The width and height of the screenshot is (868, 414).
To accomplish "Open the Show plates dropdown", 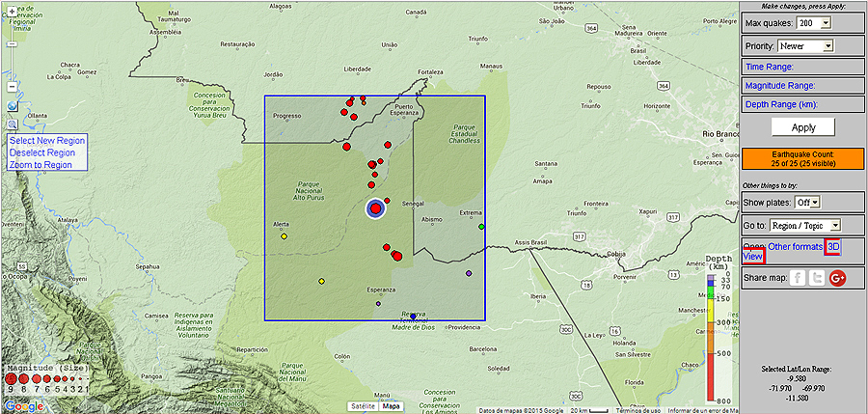I will click(x=807, y=203).
